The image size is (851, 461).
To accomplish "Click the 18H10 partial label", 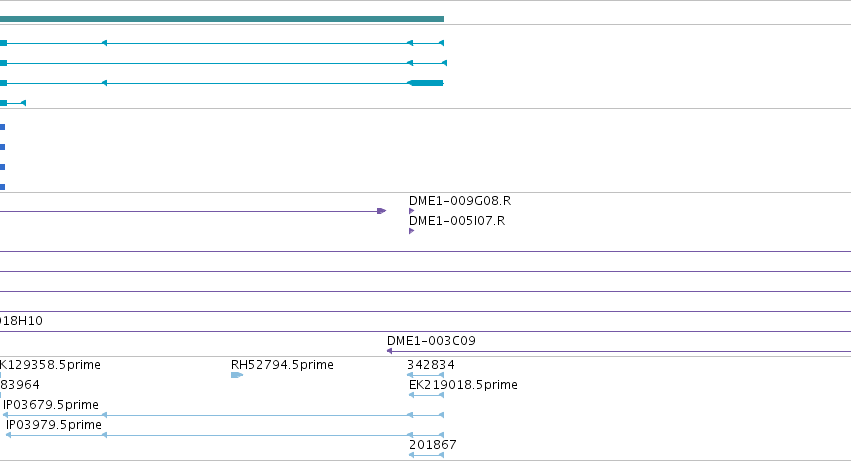I will point(21,321).
